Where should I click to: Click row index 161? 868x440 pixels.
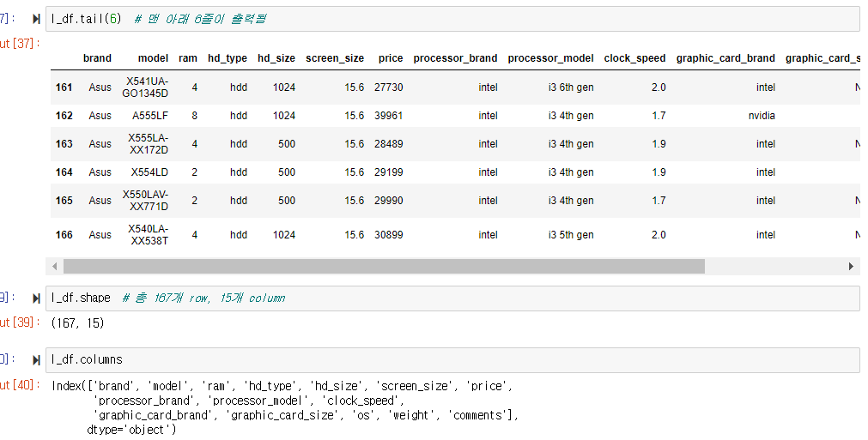64,87
